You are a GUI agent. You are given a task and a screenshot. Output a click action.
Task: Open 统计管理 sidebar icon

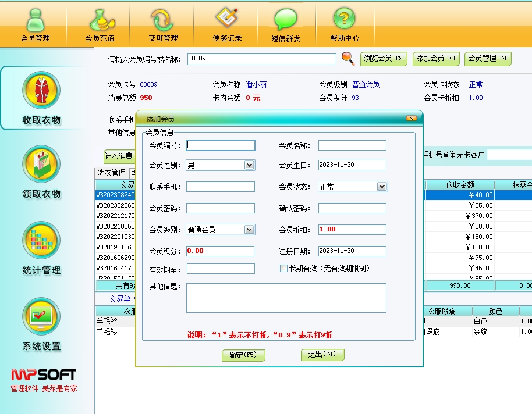(41, 247)
